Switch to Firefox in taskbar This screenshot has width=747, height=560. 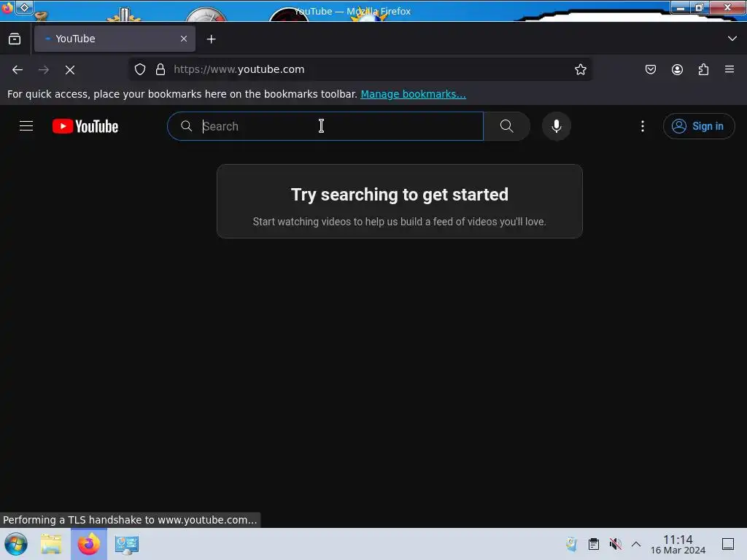88,544
